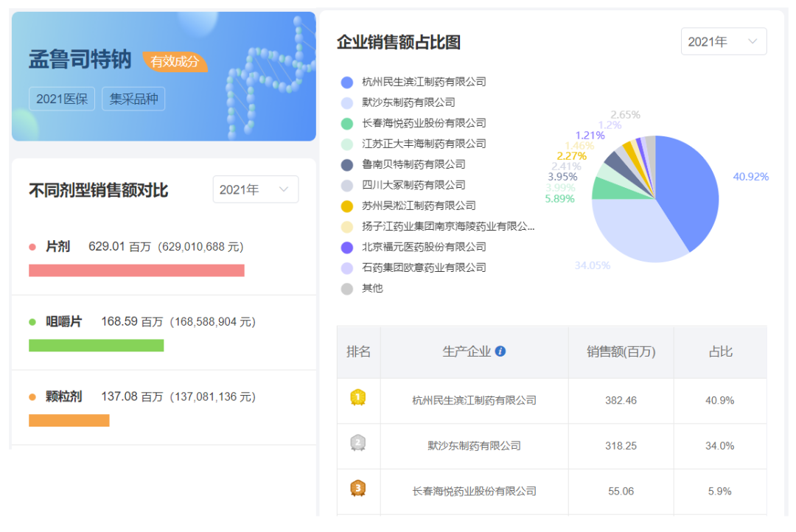The image size is (796, 532).
Task: Click the 集采品种 tag
Action: 133,99
